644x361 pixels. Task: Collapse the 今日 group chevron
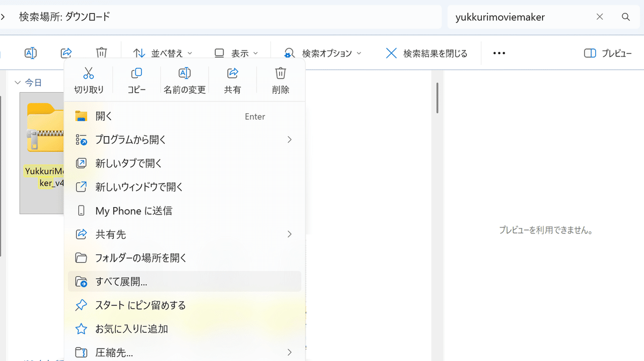[x=18, y=82]
